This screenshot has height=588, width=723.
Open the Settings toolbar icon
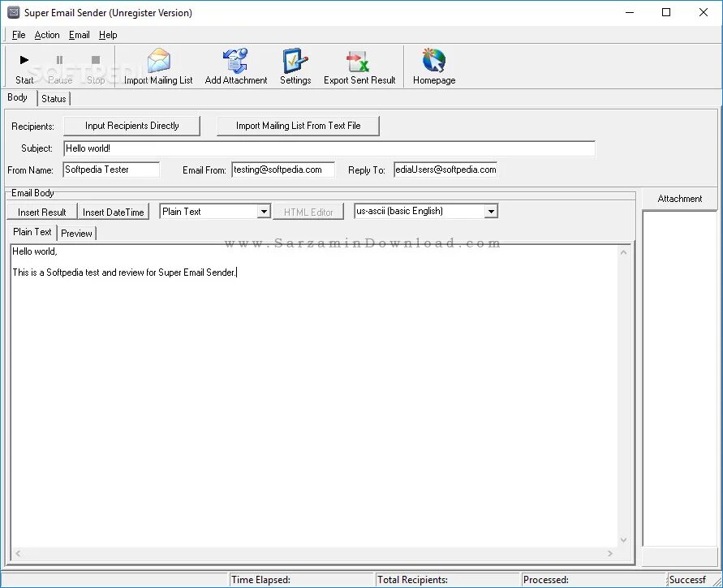(295, 60)
